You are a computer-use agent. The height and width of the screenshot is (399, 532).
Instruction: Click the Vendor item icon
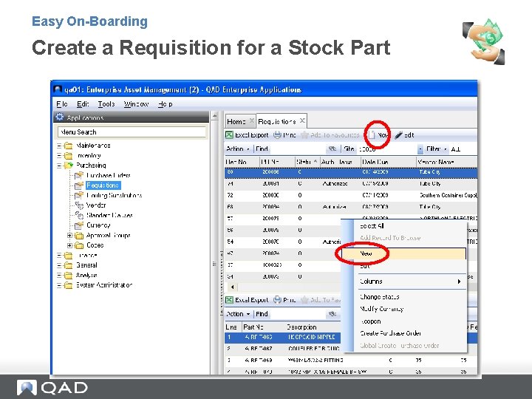click(79, 205)
